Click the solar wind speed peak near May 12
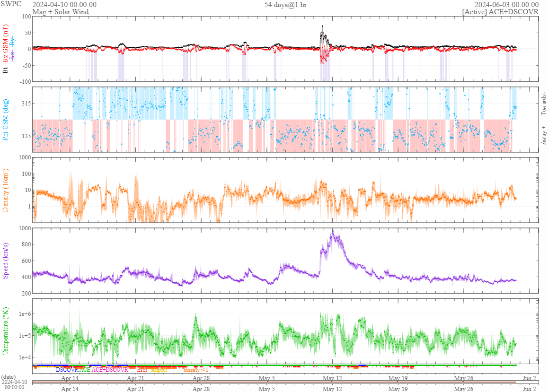 coord(332,231)
